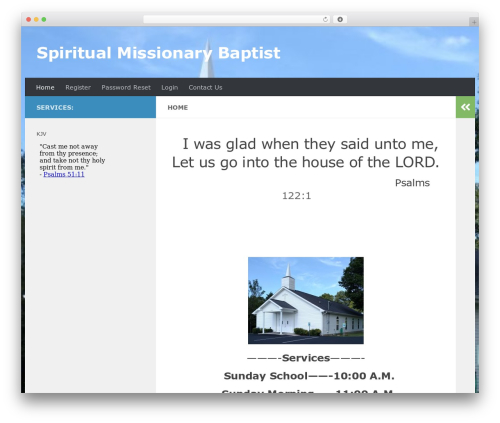
Task: Click the KJV label in sidebar
Action: click(41, 134)
